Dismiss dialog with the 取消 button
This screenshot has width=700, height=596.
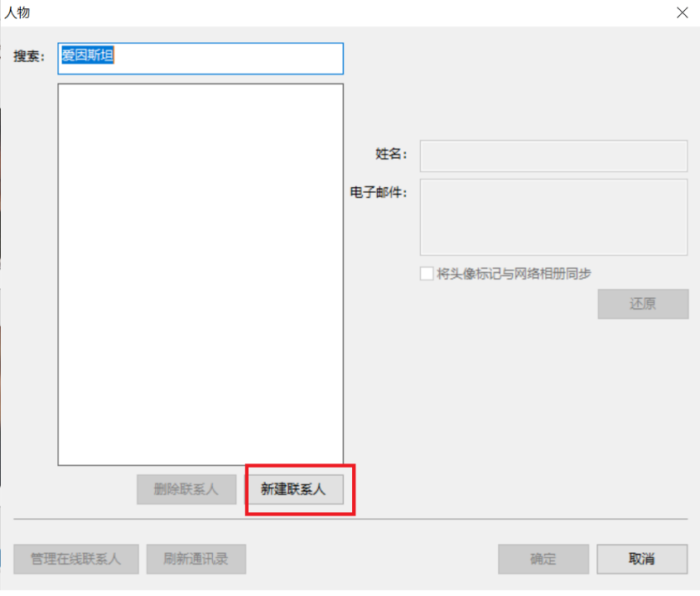(x=642, y=559)
